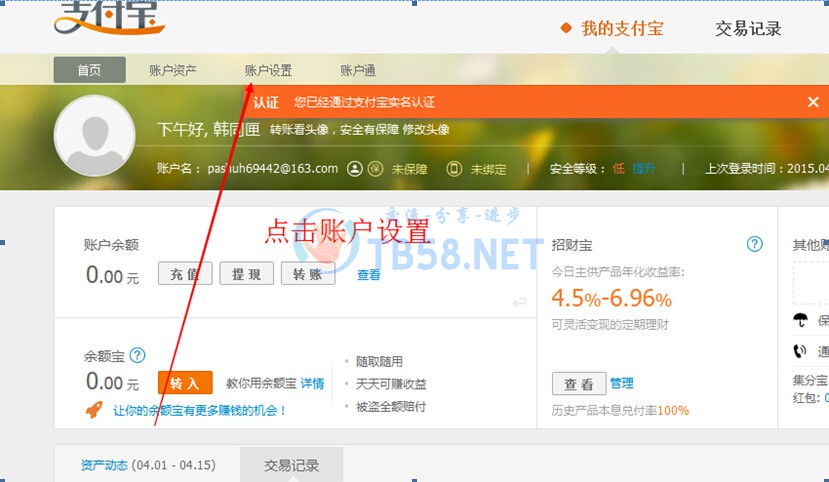
Task: Click the umbrella insurance icon
Action: point(800,320)
